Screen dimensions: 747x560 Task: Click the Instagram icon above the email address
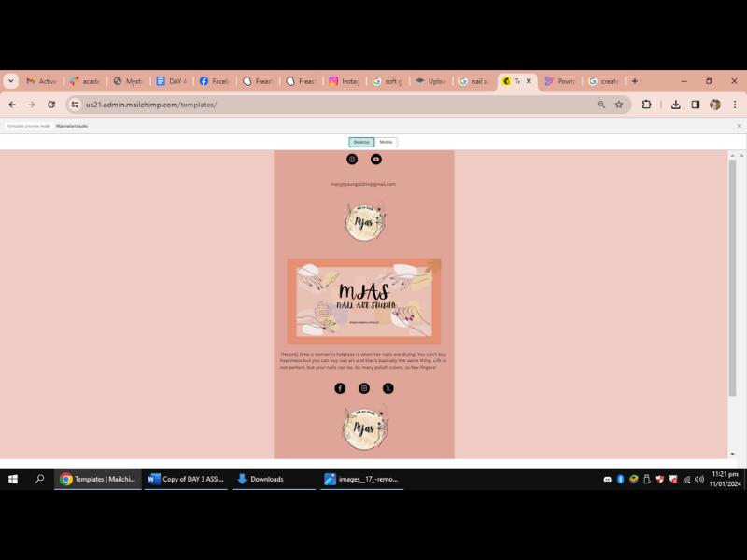tap(352, 159)
